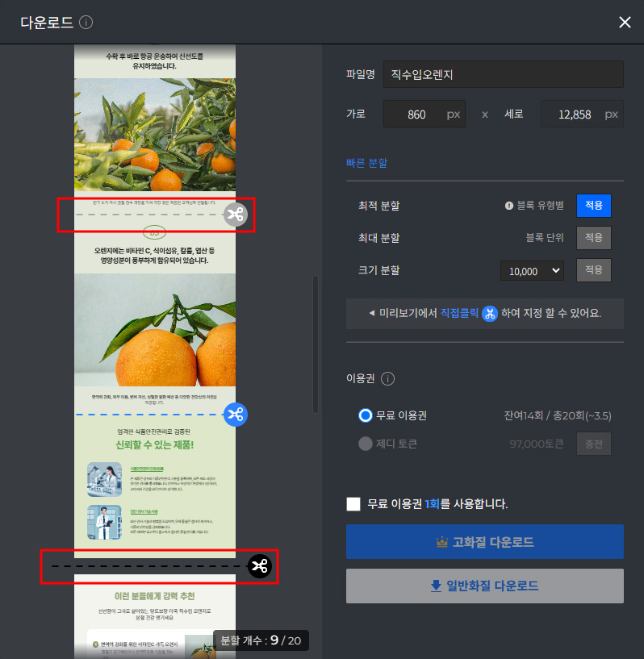
Task: Click the preview vertical scrollbar thumb
Action: [316, 344]
